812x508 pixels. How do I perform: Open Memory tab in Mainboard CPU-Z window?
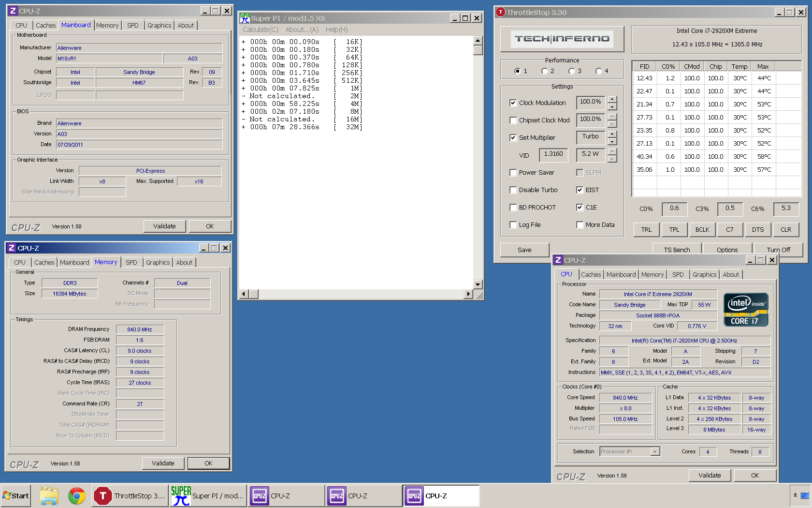click(x=107, y=25)
